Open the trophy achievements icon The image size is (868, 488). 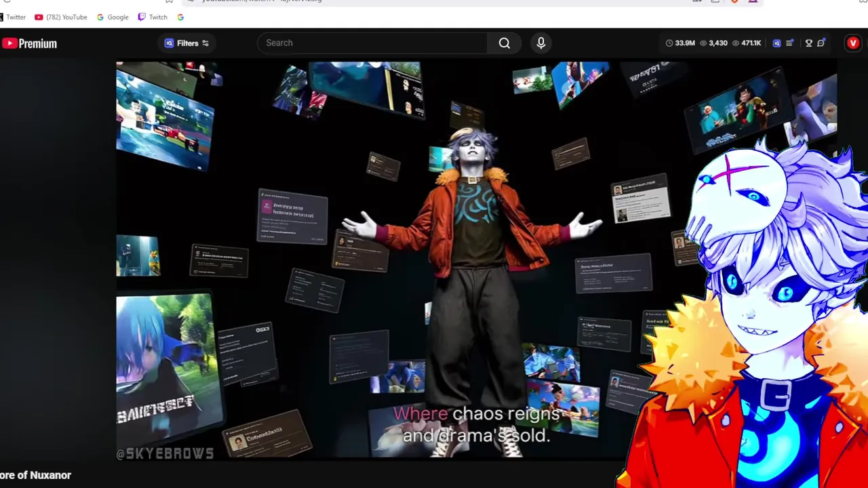tap(808, 43)
